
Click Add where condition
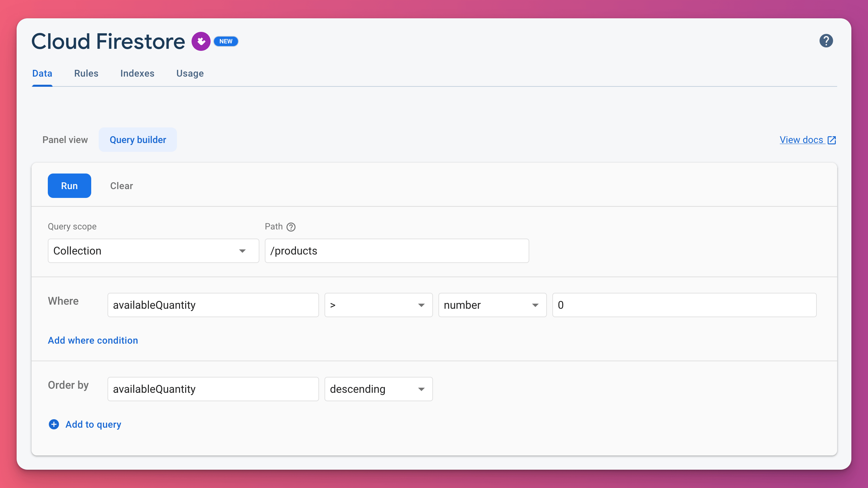click(93, 340)
